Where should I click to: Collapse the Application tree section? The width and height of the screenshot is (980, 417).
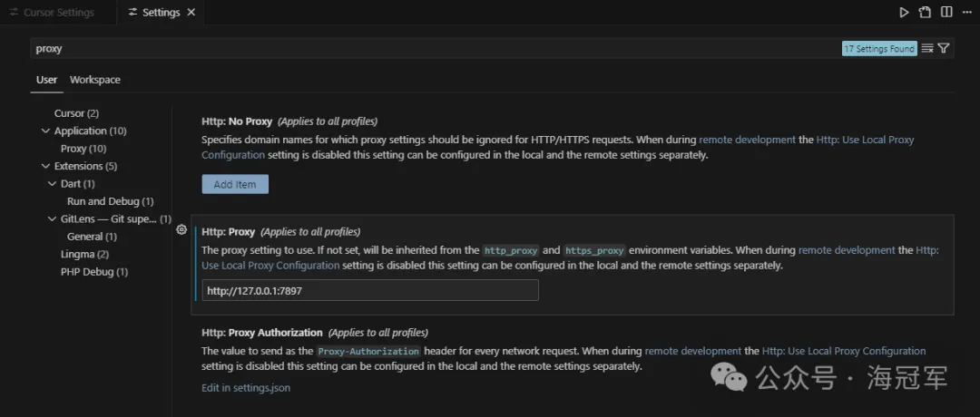click(46, 131)
